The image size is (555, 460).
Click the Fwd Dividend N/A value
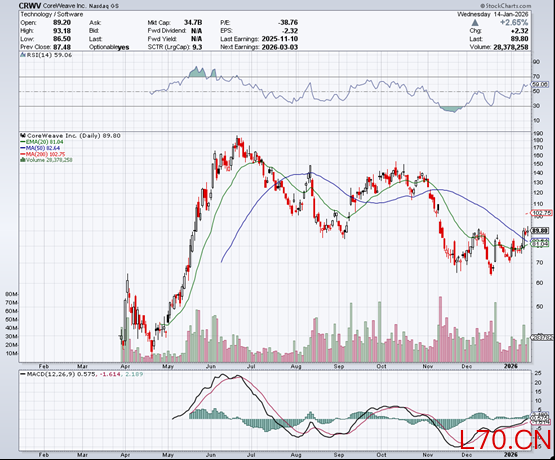(x=196, y=31)
